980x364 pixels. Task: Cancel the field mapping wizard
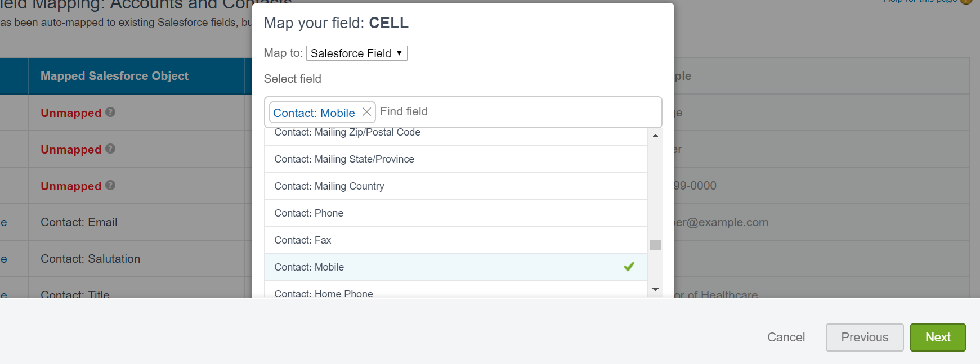[x=786, y=337]
